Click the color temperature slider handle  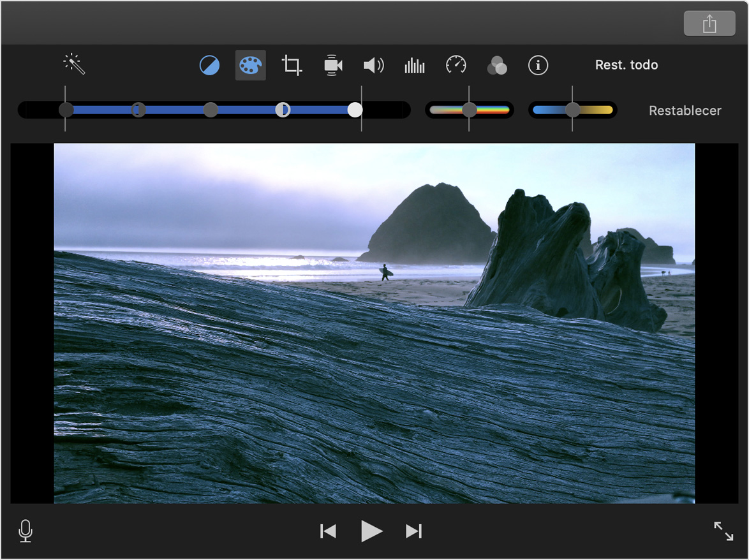tap(572, 110)
